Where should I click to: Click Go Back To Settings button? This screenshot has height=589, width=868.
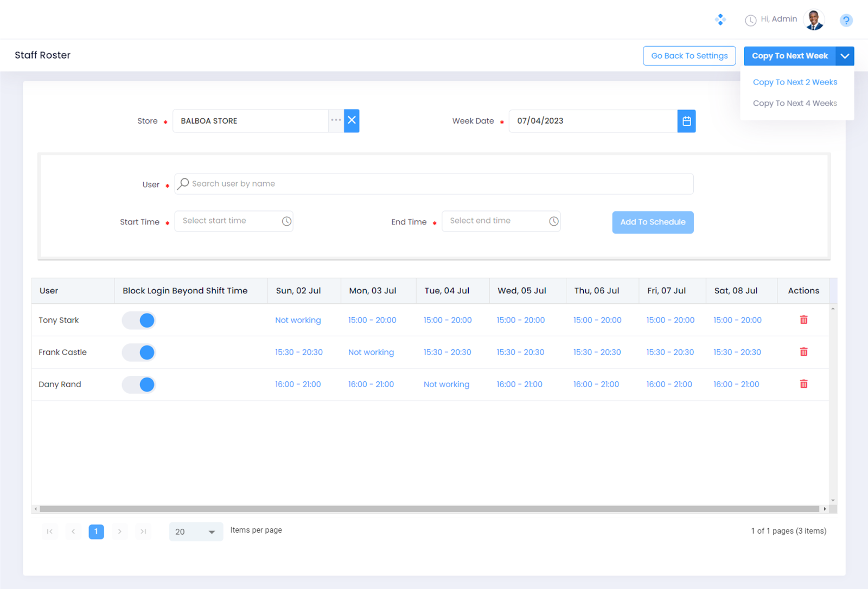(x=689, y=56)
